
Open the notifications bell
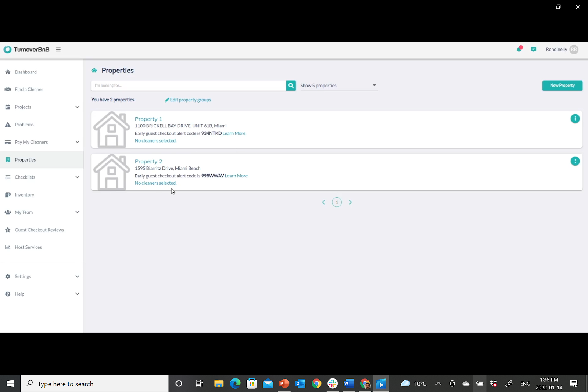(519, 49)
